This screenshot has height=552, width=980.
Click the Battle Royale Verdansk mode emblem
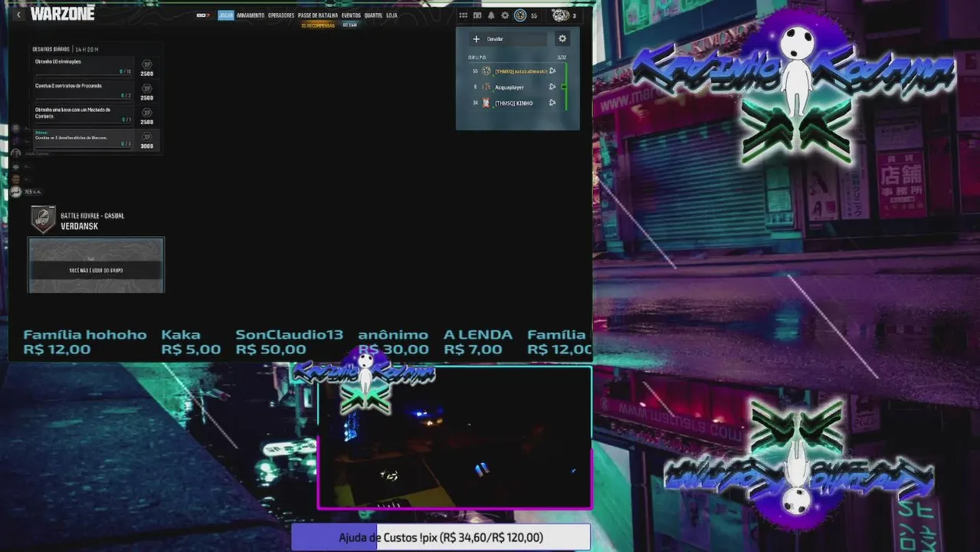43,219
